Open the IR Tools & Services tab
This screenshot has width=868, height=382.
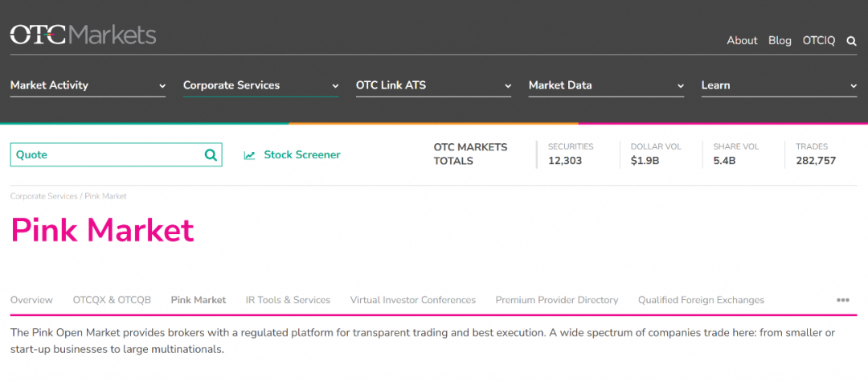(x=288, y=300)
